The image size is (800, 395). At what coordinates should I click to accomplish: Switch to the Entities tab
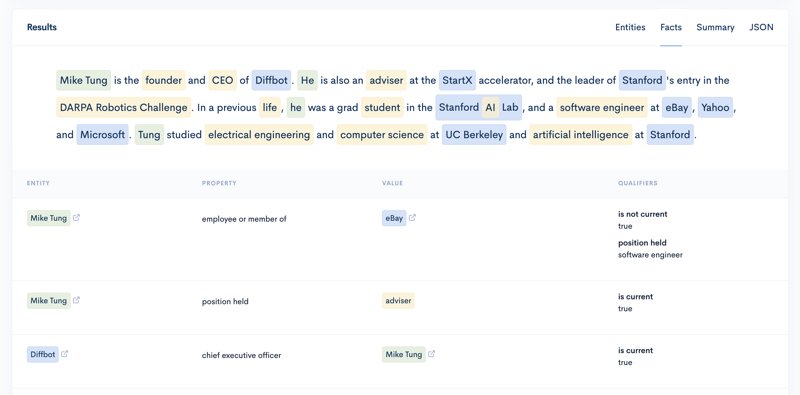pyautogui.click(x=630, y=28)
